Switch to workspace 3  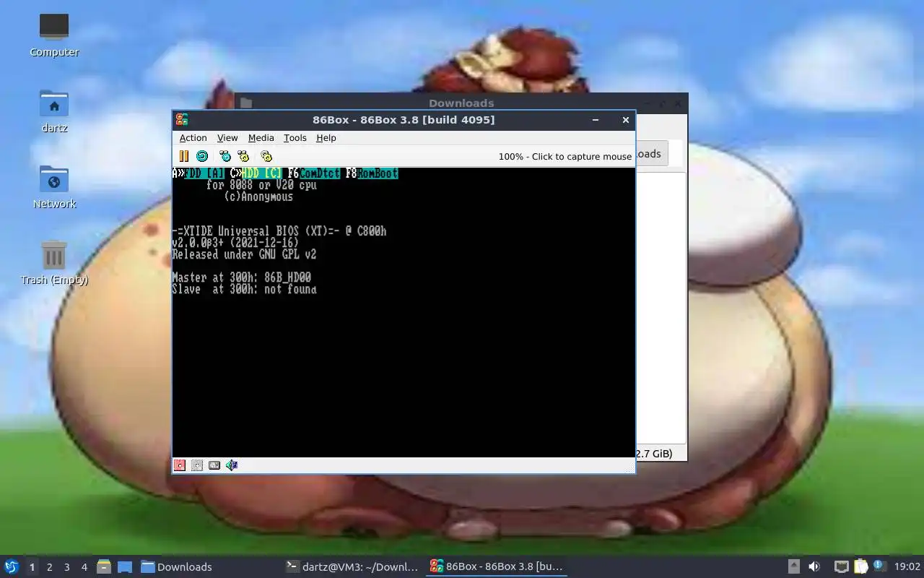click(66, 567)
